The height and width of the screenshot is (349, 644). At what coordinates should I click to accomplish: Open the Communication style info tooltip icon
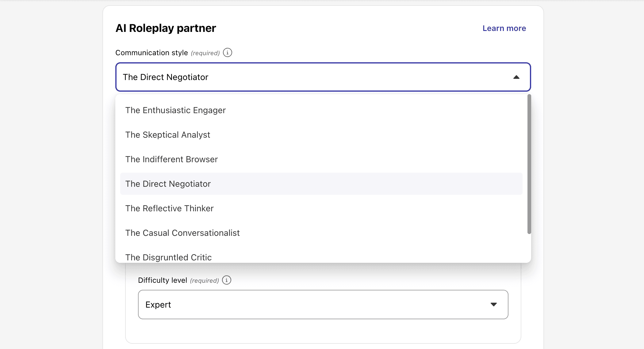(x=227, y=53)
